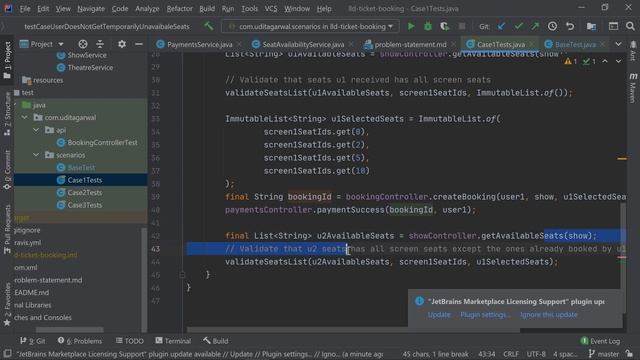Click the Stop process square icon
The height and width of the screenshot is (360, 640).
[462, 27]
